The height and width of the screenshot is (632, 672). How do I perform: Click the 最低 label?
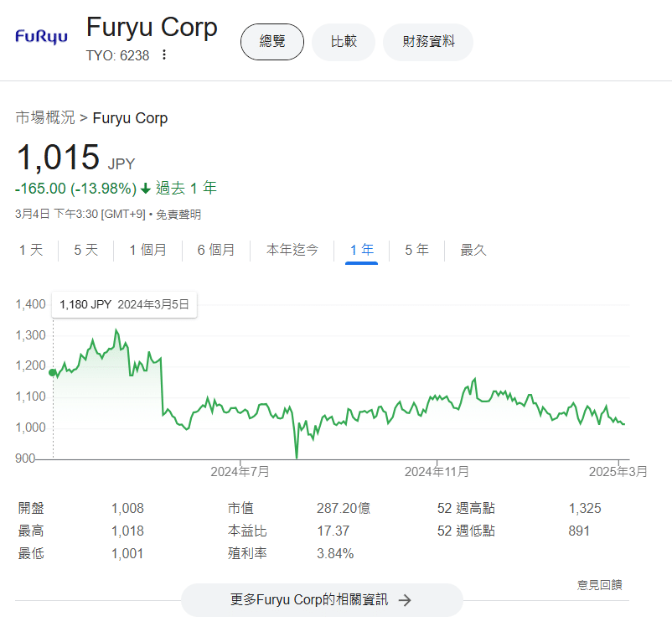coord(31,553)
